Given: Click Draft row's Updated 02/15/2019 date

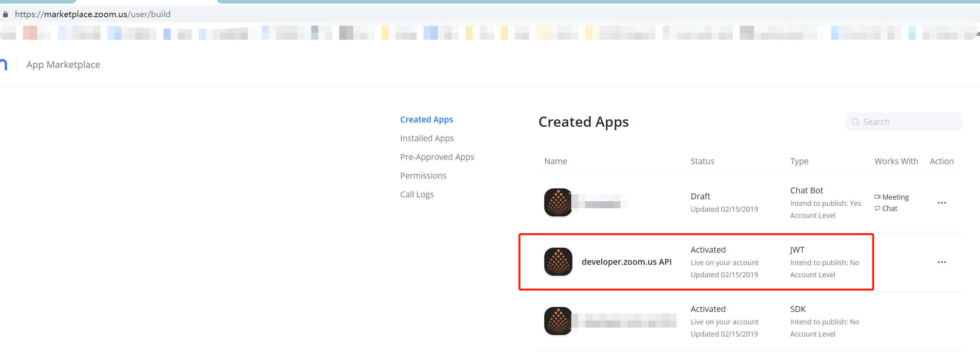Looking at the screenshot, I should [x=724, y=209].
